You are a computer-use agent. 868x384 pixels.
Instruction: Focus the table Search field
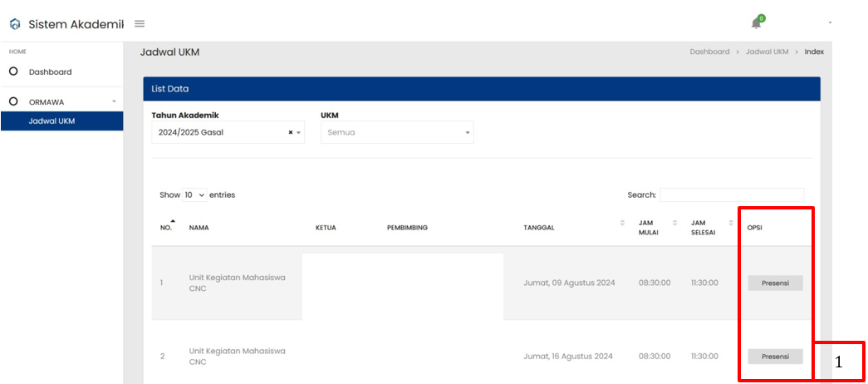pos(732,195)
